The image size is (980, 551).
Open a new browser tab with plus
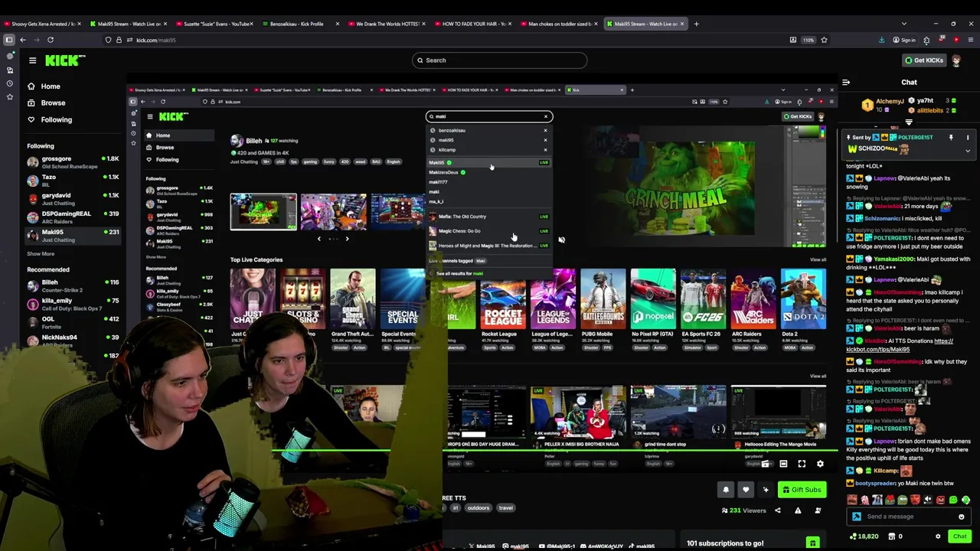[696, 24]
